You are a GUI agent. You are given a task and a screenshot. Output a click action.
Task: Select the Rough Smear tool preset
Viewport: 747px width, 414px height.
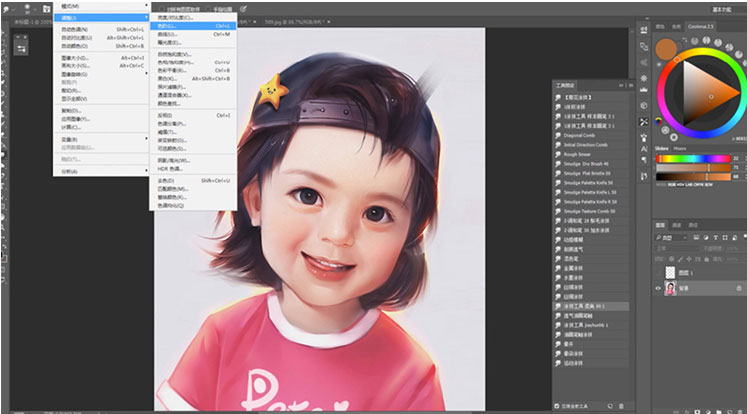(x=591, y=154)
